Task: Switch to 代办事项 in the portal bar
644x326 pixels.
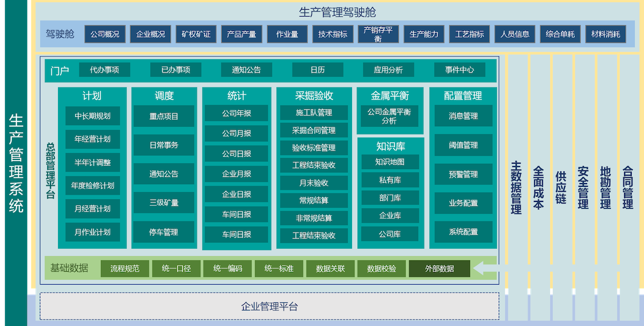Action: pos(105,70)
